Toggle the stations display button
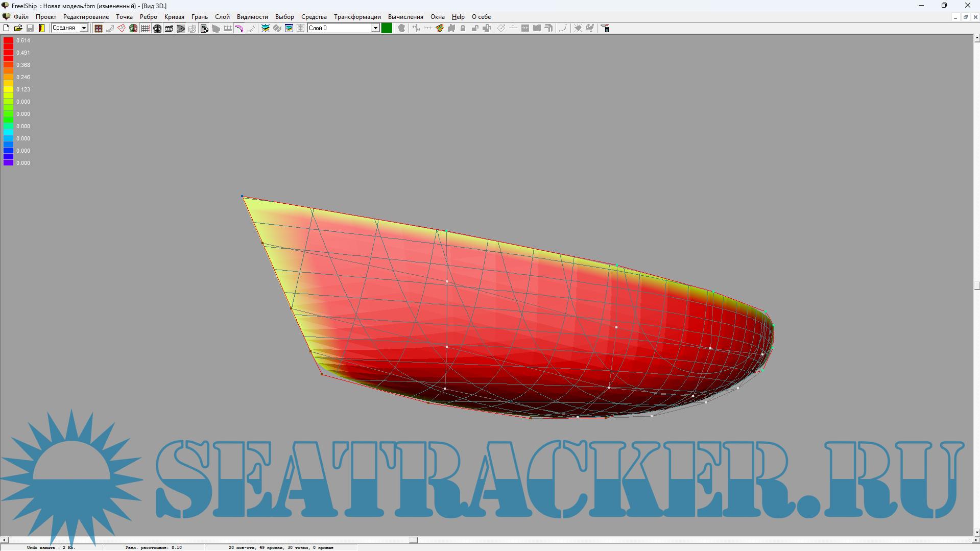Screen dimensions: 980x551 tap(169, 28)
